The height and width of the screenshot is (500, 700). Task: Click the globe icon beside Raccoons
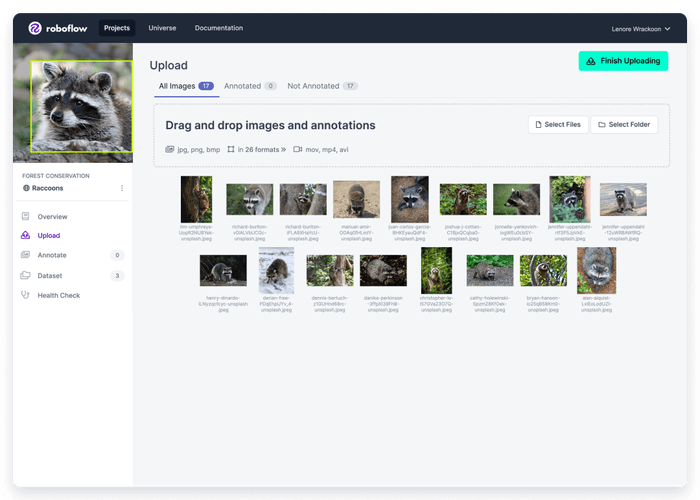[26, 188]
